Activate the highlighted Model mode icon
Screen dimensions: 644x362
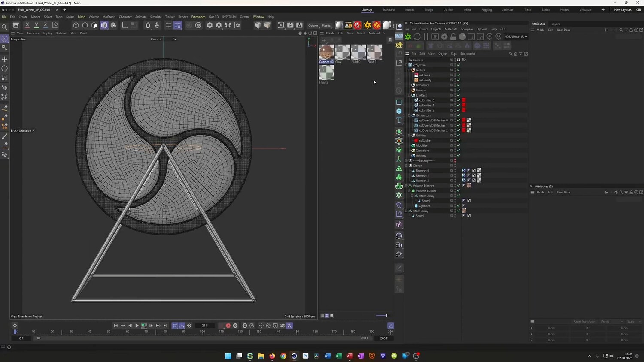point(104,25)
